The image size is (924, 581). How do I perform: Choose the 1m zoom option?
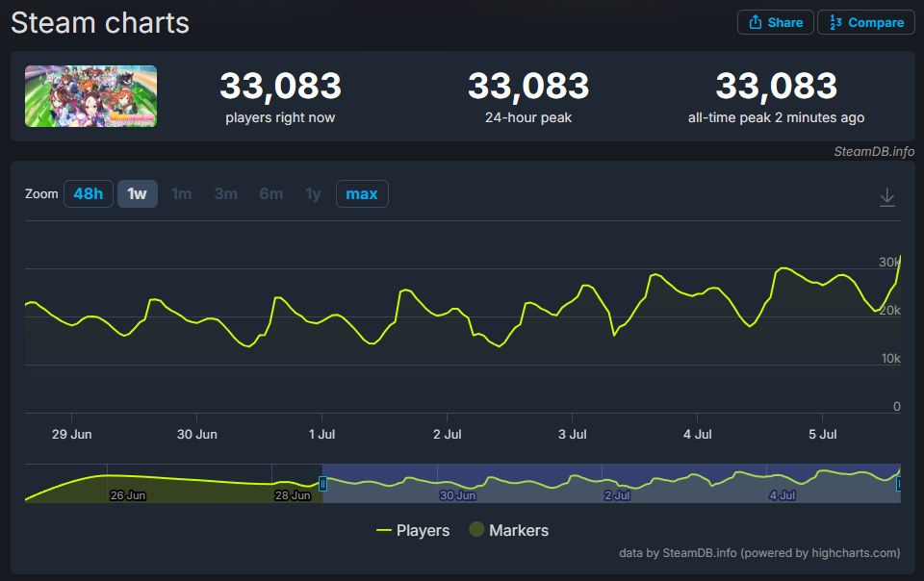(182, 193)
